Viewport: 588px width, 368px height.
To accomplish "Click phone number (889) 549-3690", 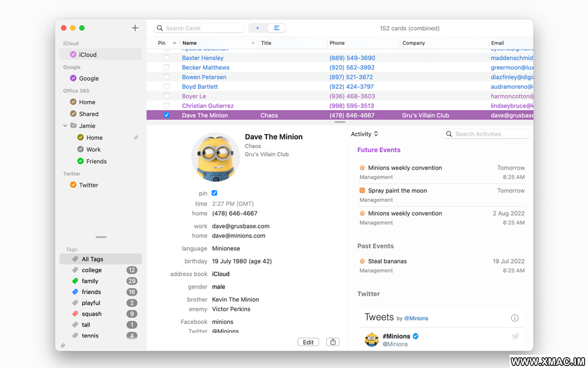I will pyautogui.click(x=352, y=58).
